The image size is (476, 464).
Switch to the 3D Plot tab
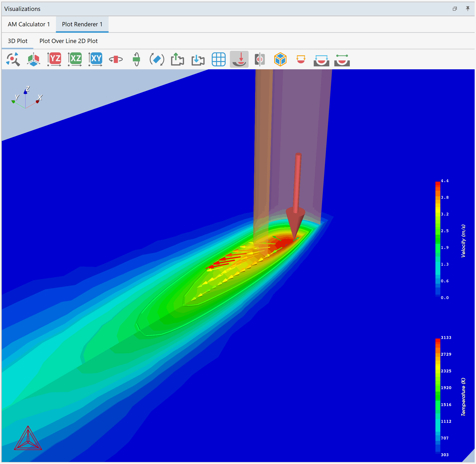tap(18, 41)
